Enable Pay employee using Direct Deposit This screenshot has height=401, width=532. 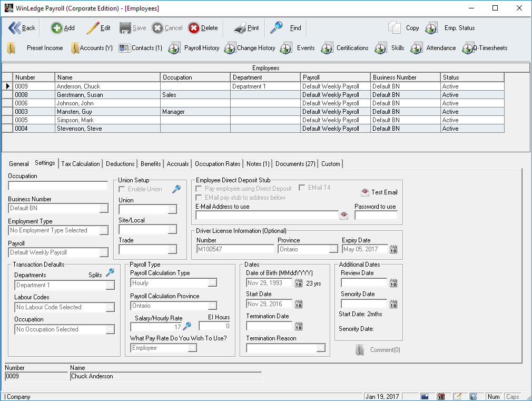pyautogui.click(x=199, y=189)
